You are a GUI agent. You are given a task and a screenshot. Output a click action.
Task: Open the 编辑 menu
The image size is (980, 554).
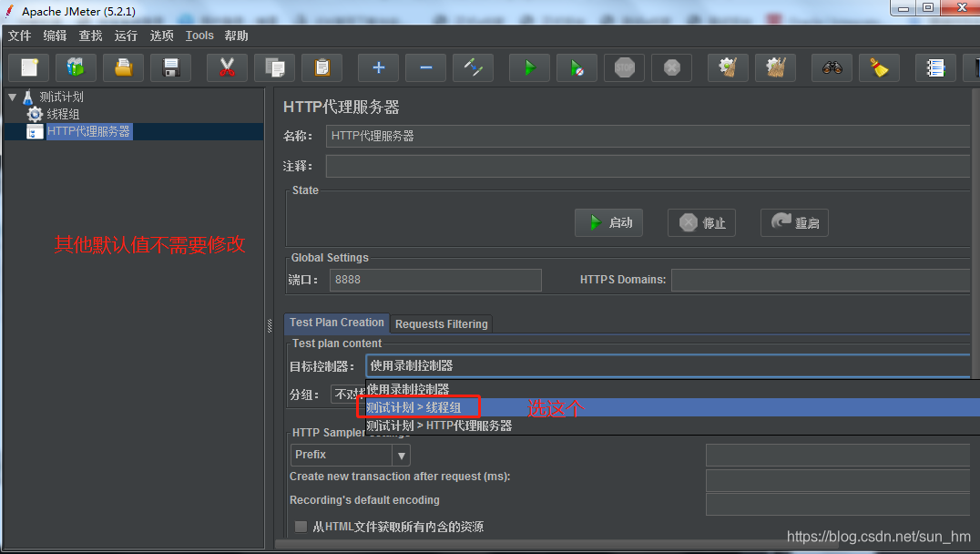click(55, 36)
